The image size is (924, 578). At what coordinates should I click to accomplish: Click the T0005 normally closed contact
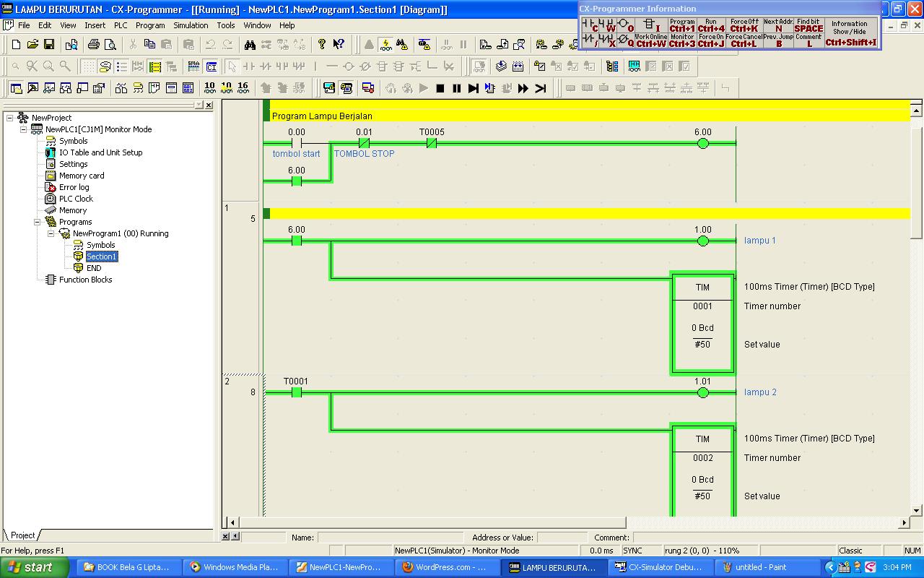pos(432,143)
